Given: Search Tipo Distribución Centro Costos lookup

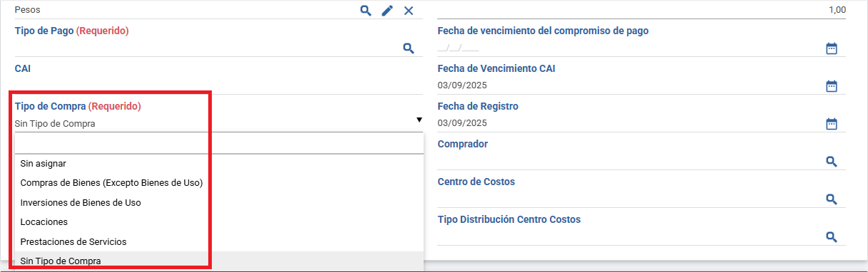Looking at the screenshot, I should (831, 236).
